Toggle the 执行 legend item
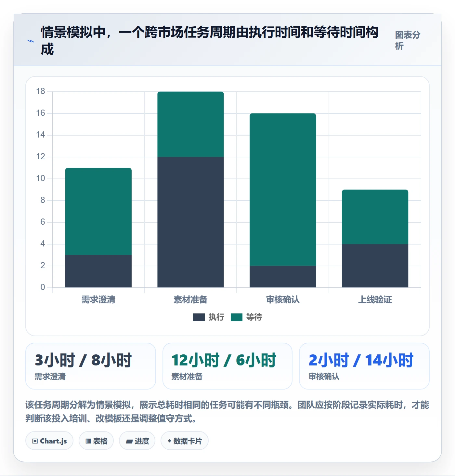455x476 pixels. coord(209,317)
